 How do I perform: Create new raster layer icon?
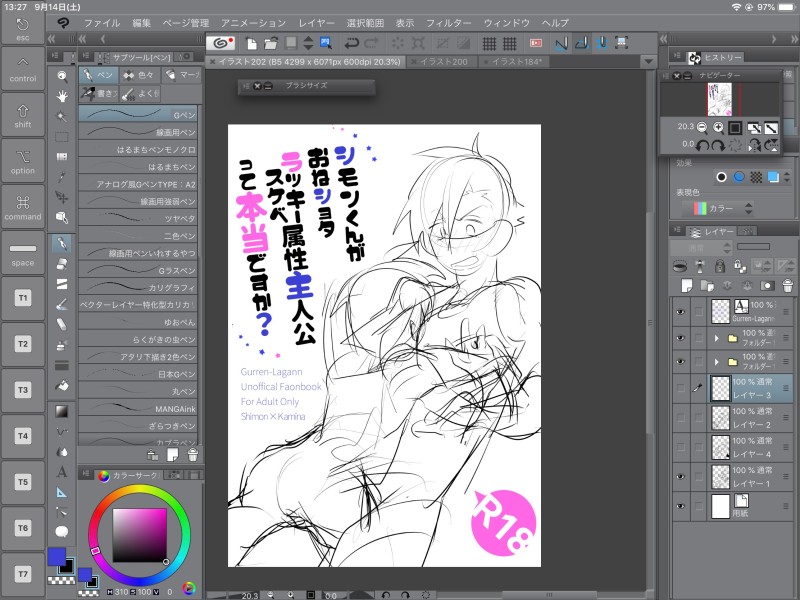tap(687, 285)
